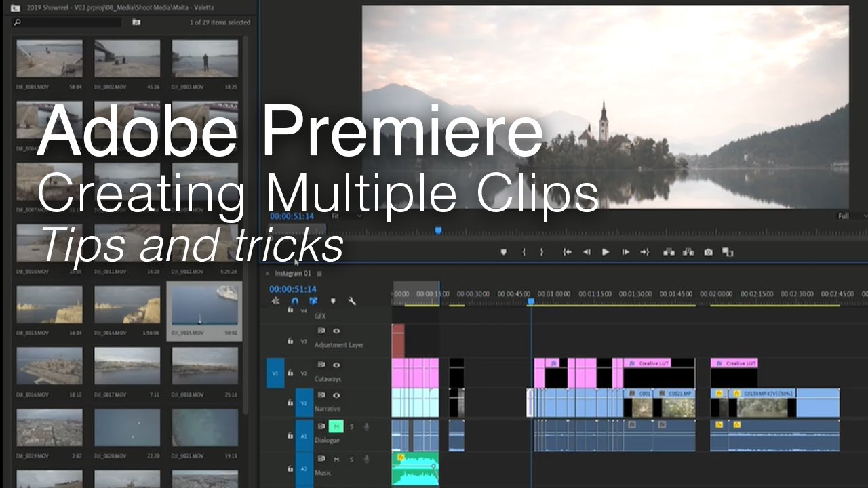Unmute the Dialogue track M button

click(x=336, y=426)
